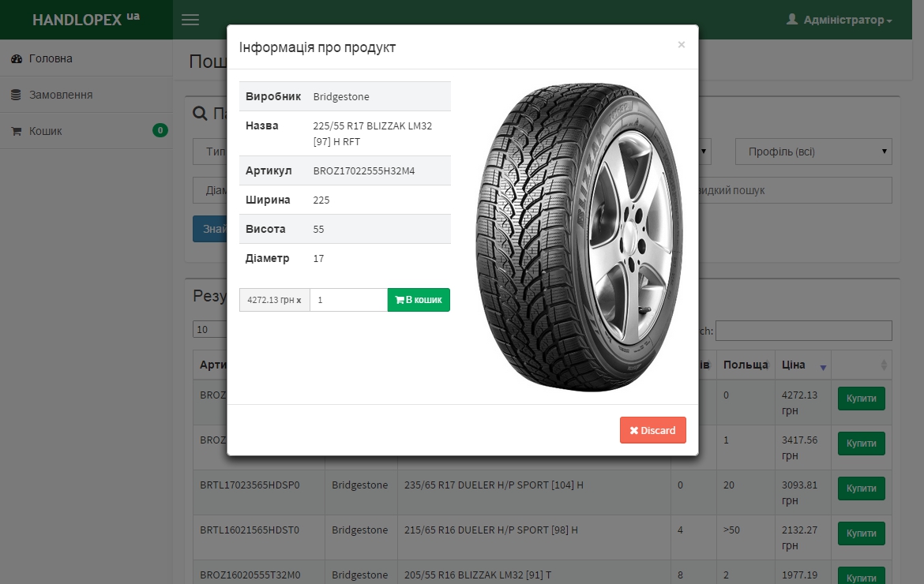Click the quantity input field in modal
Viewport: 924px width, 584px height.
pyautogui.click(x=347, y=300)
